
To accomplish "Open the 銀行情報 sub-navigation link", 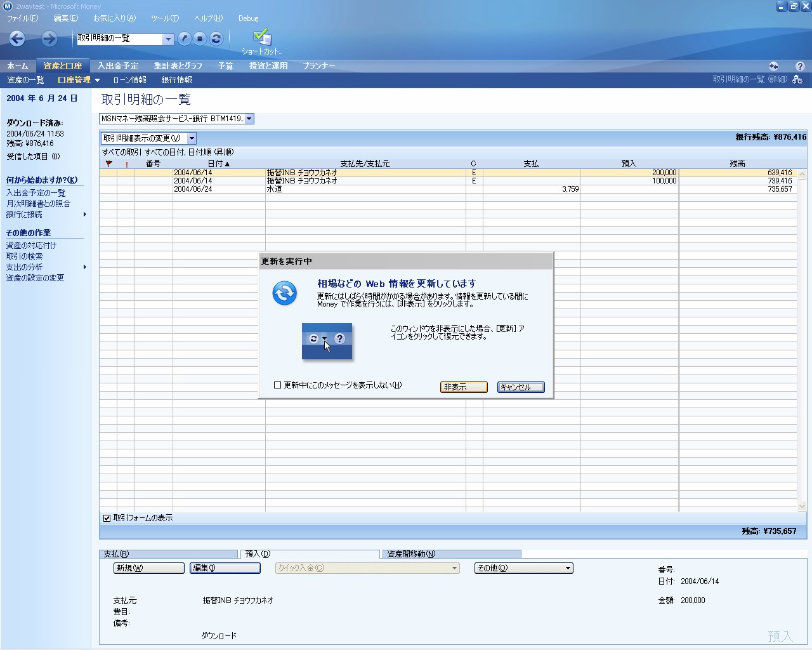I will (x=176, y=80).
